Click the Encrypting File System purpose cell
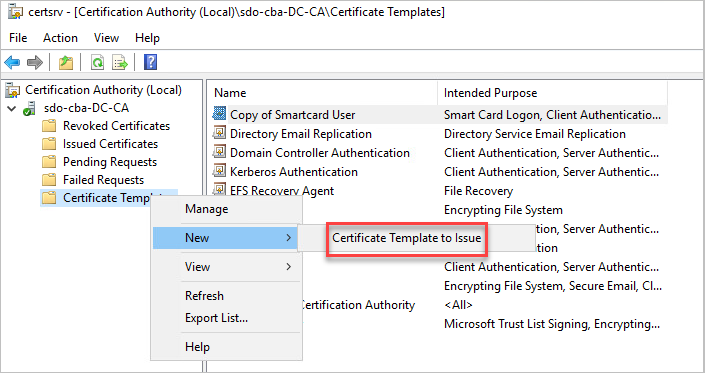This screenshot has height=373, width=705. pos(503,210)
